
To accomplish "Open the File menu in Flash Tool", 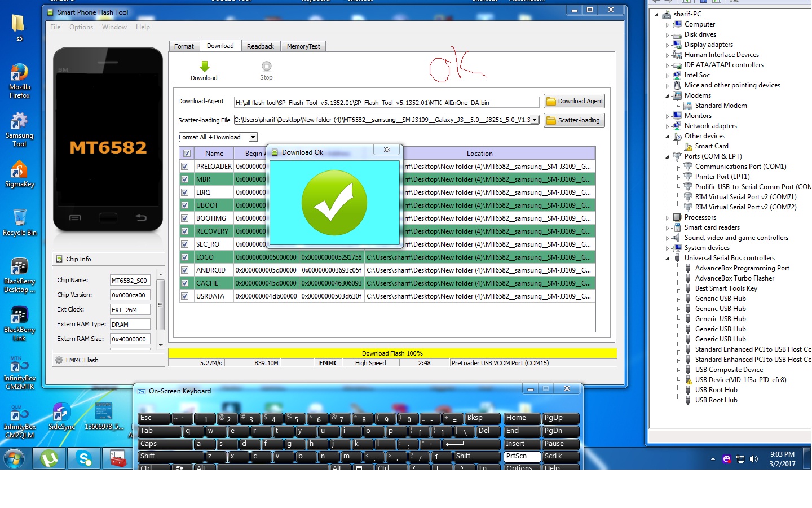I will 55,27.
